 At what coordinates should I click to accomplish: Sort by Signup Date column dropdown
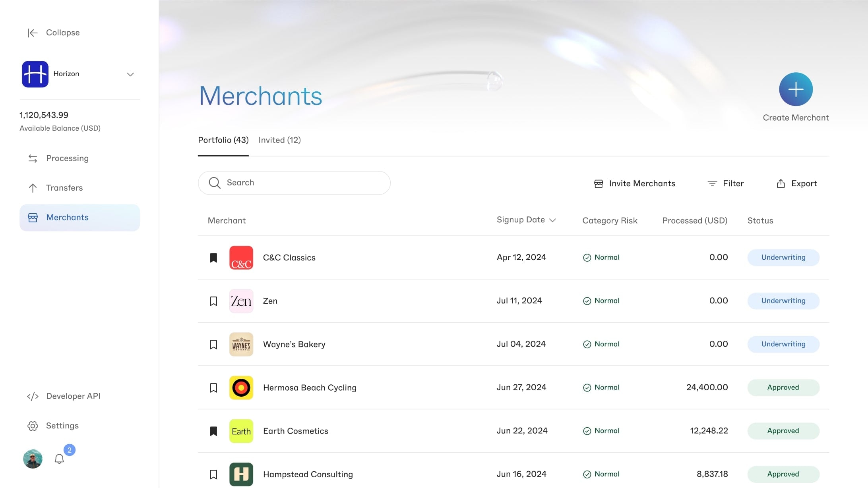(x=526, y=220)
